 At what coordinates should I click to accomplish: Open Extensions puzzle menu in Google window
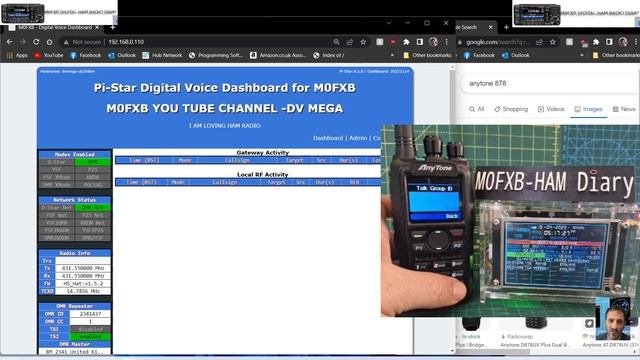point(596,42)
